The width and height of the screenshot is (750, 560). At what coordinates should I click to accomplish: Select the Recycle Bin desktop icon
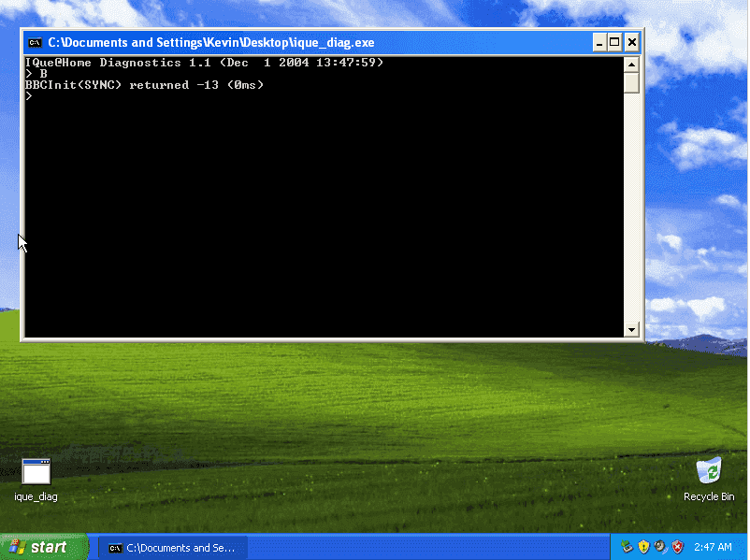pyautogui.click(x=709, y=480)
